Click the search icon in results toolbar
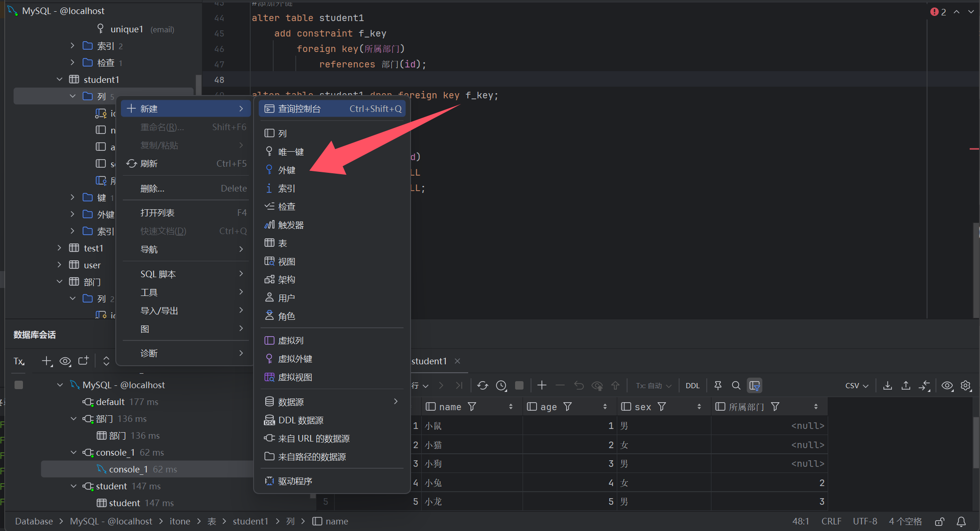This screenshot has width=980, height=531. pyautogui.click(x=736, y=385)
